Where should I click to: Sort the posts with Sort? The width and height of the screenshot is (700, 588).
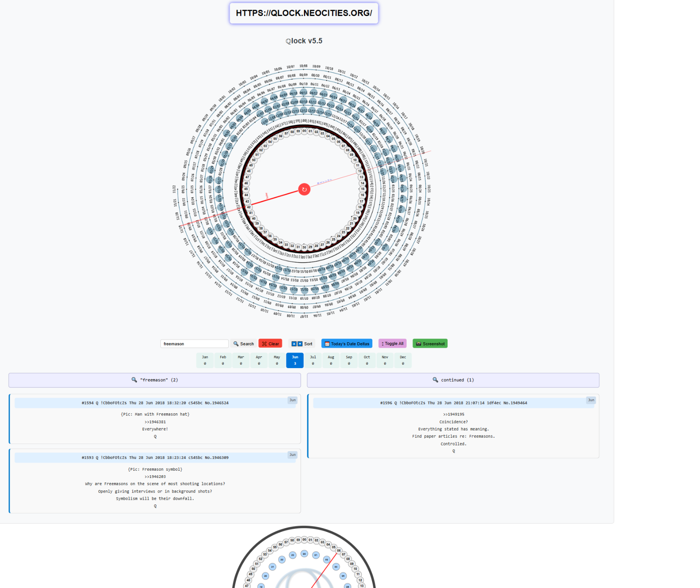pos(302,344)
